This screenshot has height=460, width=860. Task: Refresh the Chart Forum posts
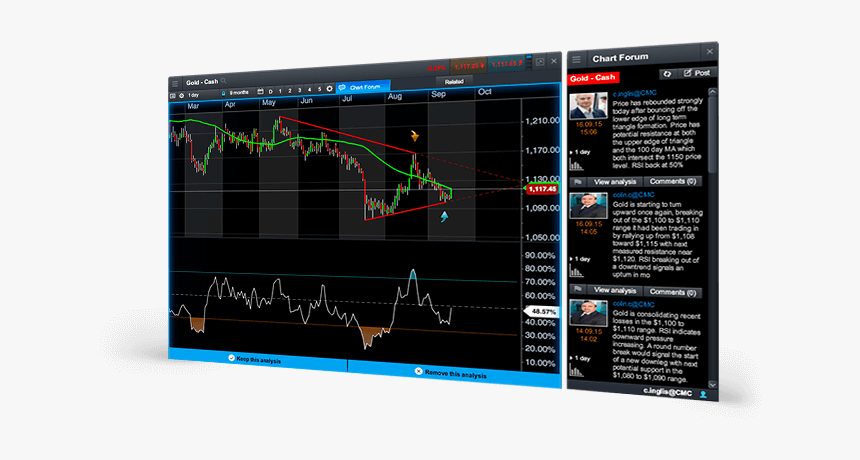(667, 73)
